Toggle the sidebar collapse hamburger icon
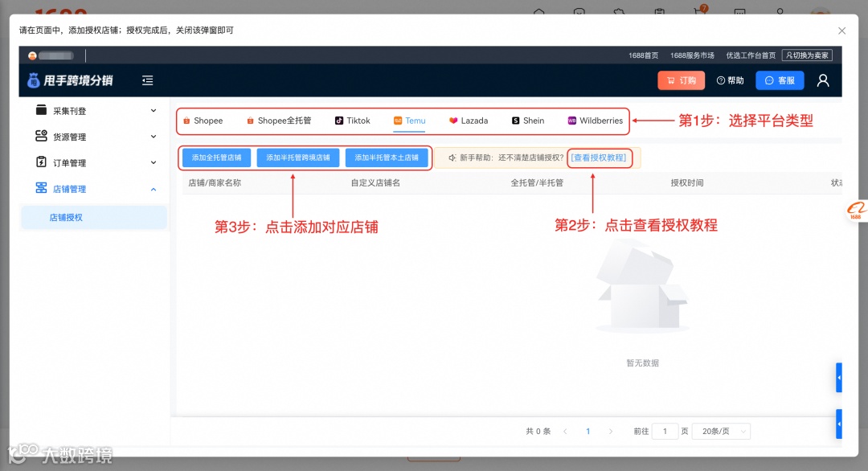Image resolution: width=868 pixels, height=471 pixels. click(147, 81)
